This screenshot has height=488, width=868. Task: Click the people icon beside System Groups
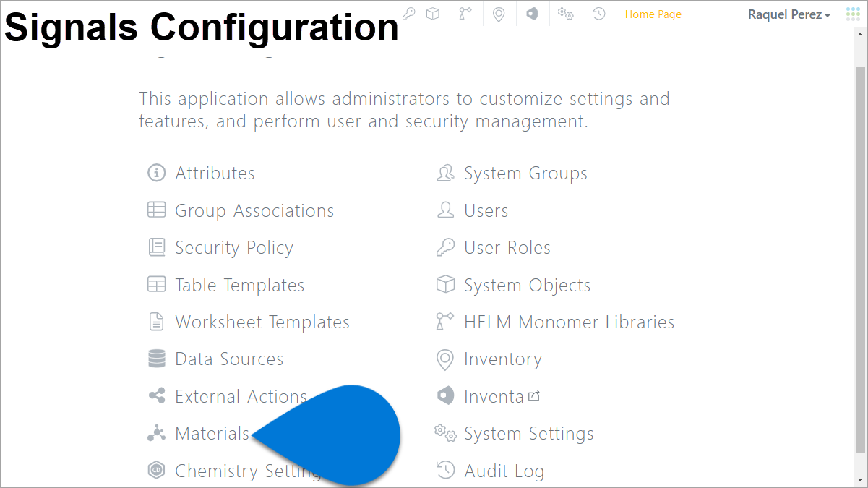point(445,173)
